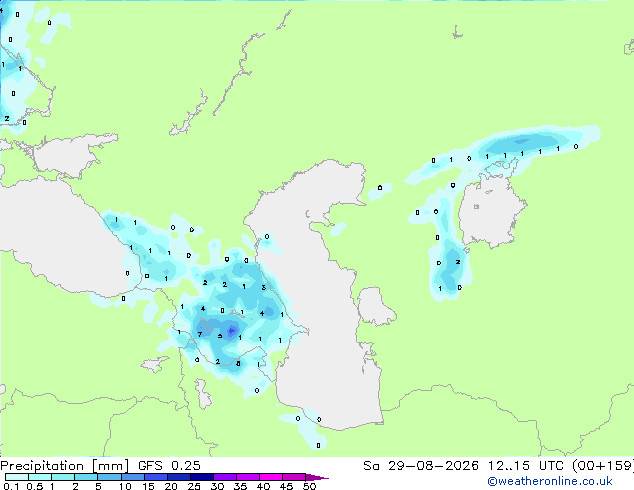Click the legend label '25'

pyautogui.click(x=194, y=486)
